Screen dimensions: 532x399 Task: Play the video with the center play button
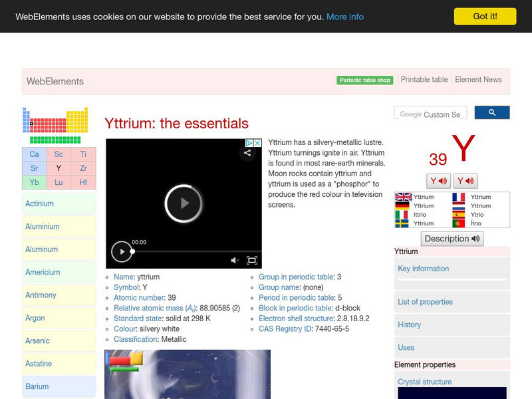coord(184,203)
